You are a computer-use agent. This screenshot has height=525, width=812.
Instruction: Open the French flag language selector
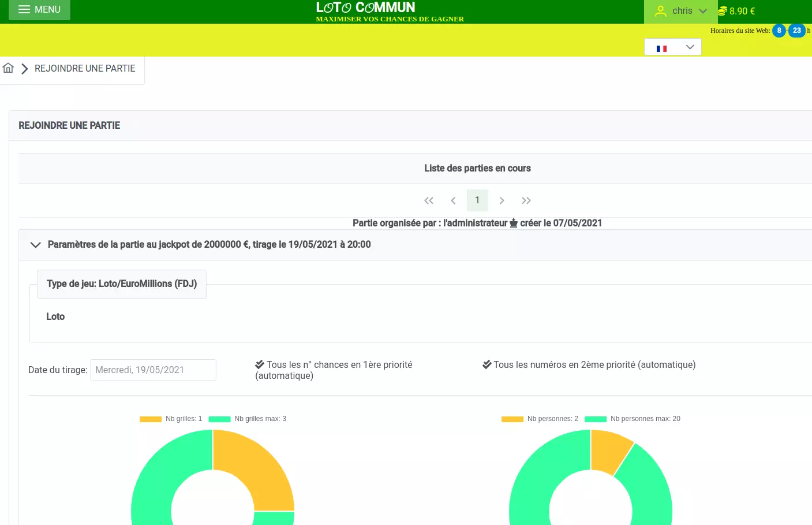coord(673,47)
